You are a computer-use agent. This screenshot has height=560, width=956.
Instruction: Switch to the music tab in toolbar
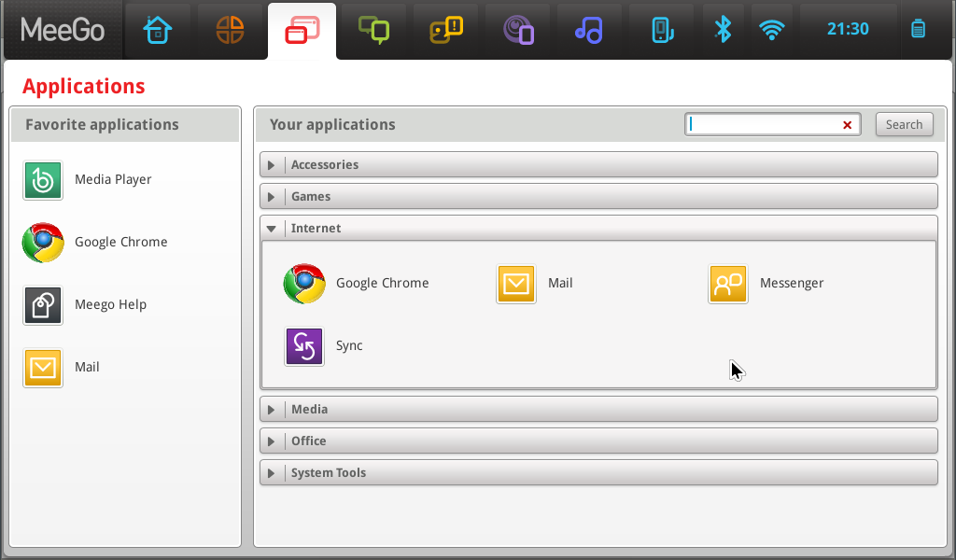588,30
